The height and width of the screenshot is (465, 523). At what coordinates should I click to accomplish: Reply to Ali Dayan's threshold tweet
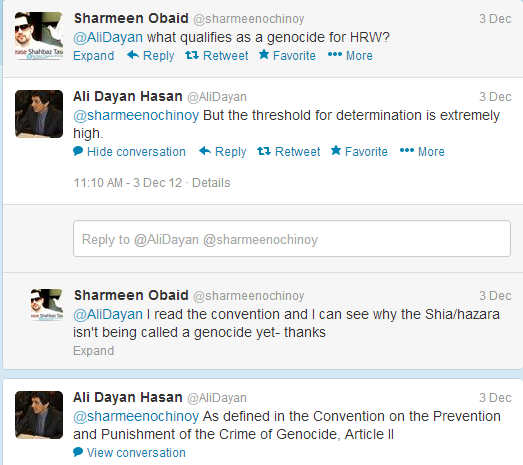point(222,152)
